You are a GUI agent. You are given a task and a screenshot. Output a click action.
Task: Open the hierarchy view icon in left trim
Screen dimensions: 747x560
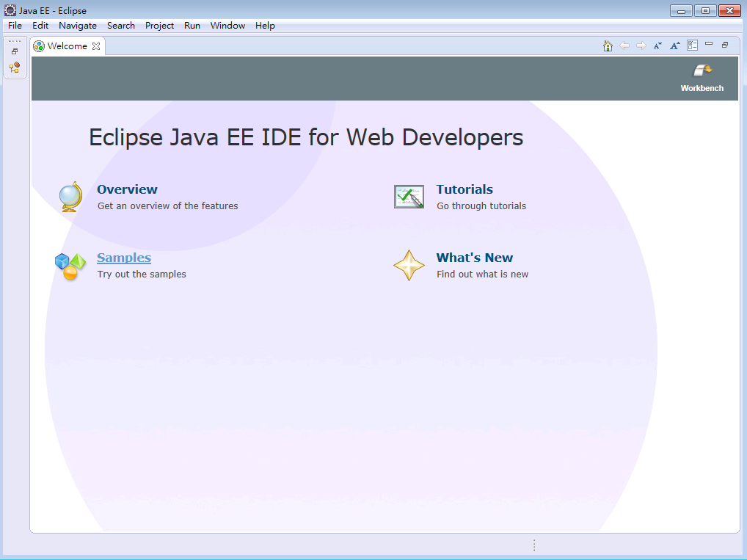click(x=15, y=68)
